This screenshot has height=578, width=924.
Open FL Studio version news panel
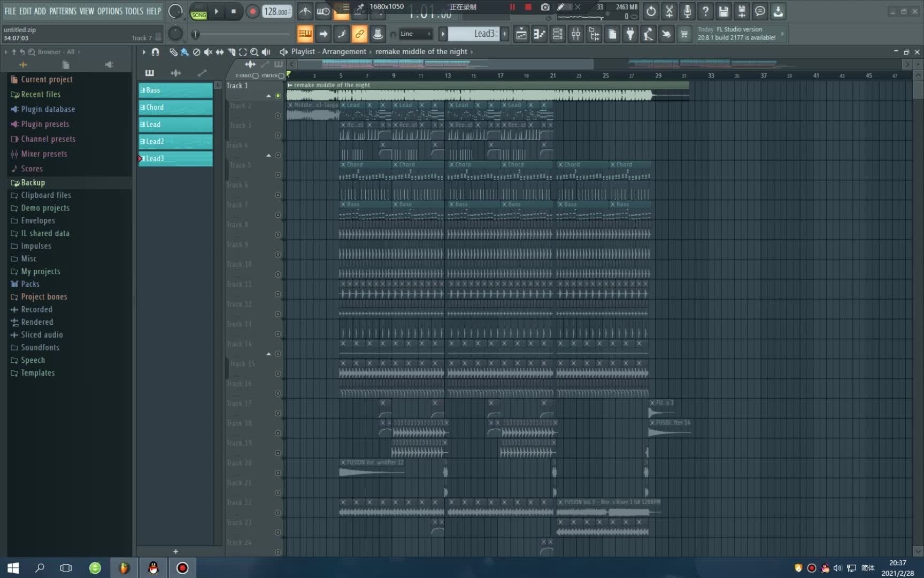[x=741, y=34]
